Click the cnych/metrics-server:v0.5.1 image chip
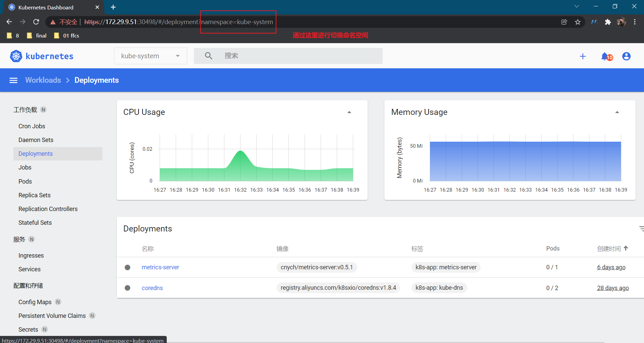 coord(317,267)
